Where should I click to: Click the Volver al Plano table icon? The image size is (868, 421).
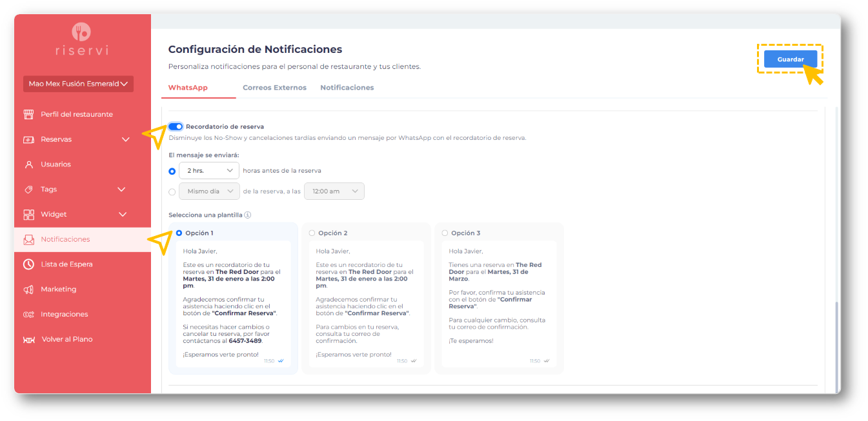point(29,340)
